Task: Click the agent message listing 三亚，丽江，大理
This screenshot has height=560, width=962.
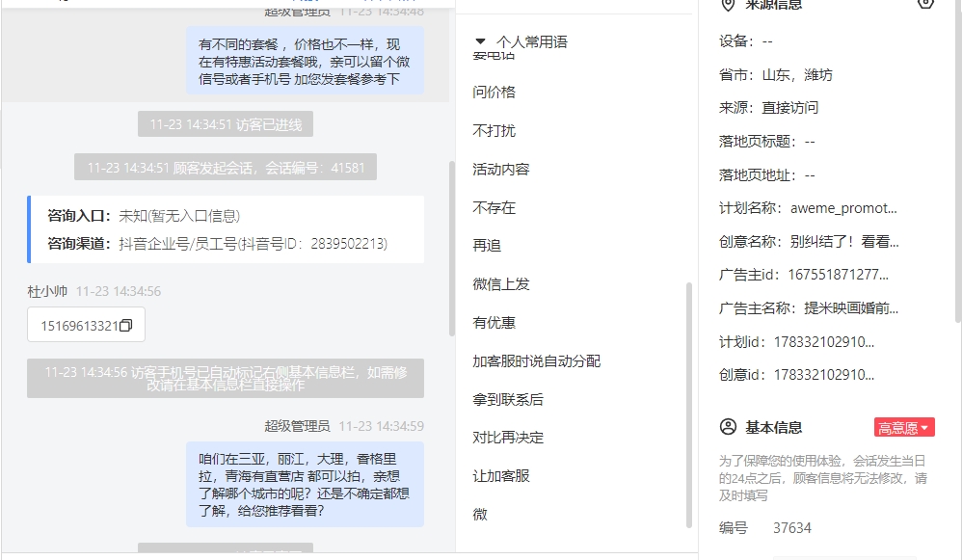Action: pyautogui.click(x=305, y=485)
